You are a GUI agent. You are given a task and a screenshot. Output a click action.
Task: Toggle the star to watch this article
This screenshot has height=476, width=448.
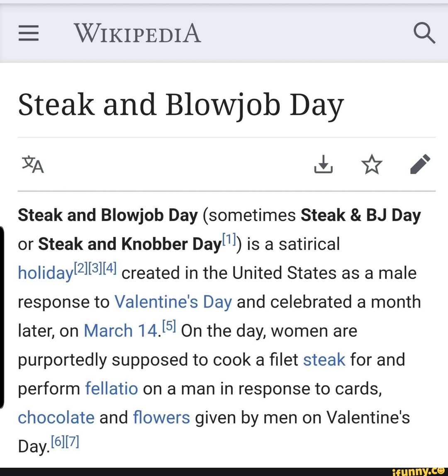372,164
